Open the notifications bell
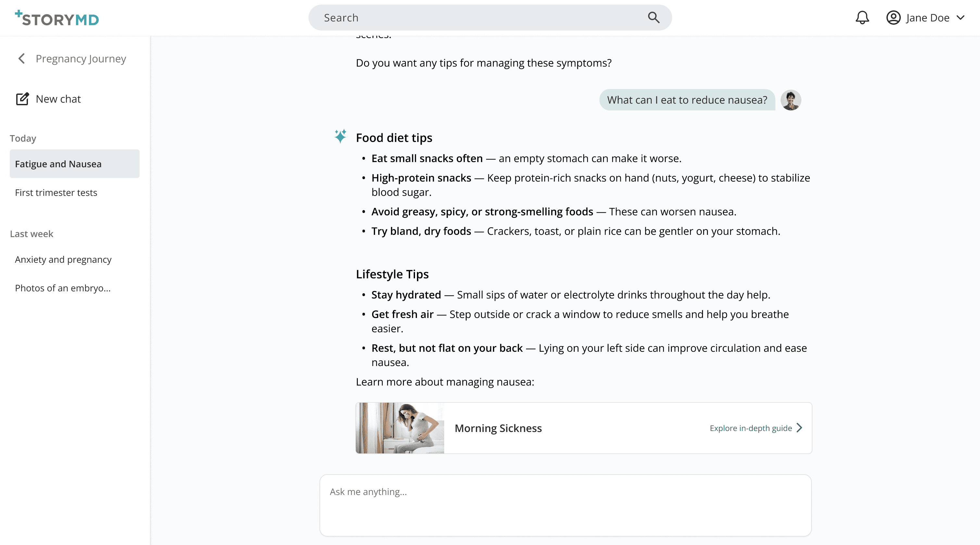The width and height of the screenshot is (980, 545). (862, 18)
